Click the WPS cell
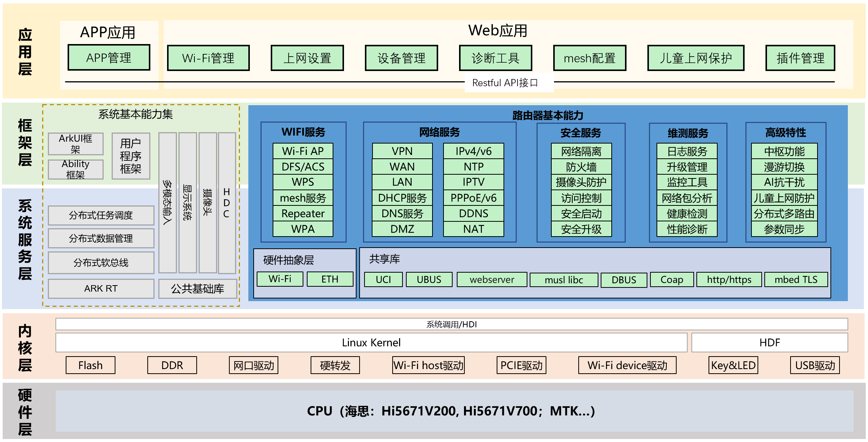The width and height of the screenshot is (868, 442). coord(303,182)
